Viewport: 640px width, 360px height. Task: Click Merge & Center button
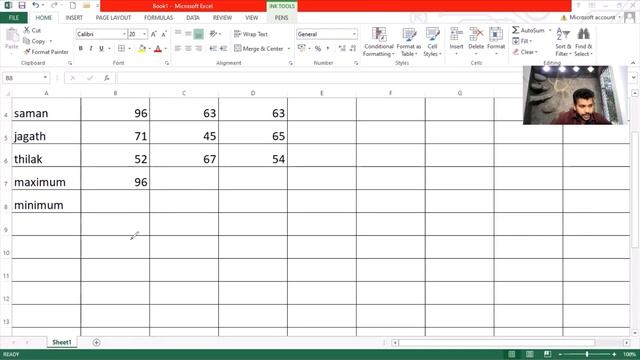click(259, 49)
